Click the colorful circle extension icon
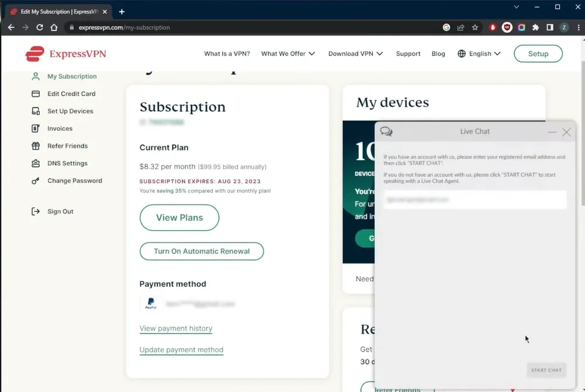585x392 pixels. point(521,27)
